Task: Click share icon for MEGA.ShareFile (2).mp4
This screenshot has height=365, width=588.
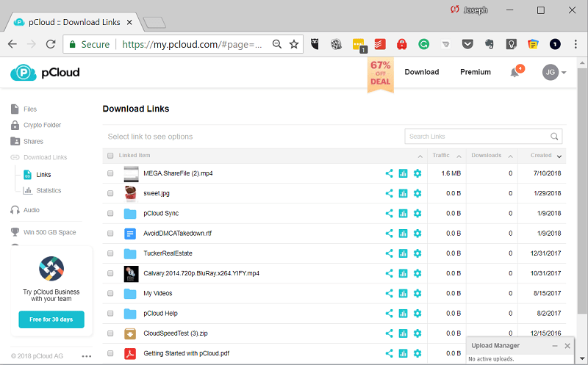Action: point(389,173)
